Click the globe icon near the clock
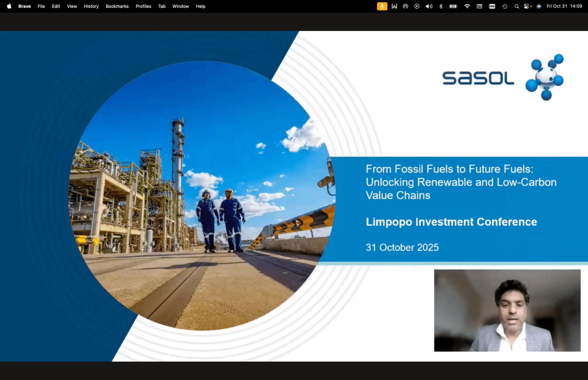This screenshot has height=380, width=588. [539, 6]
